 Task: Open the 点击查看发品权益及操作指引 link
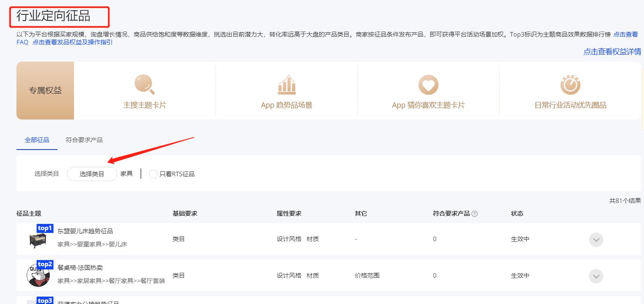point(72,42)
